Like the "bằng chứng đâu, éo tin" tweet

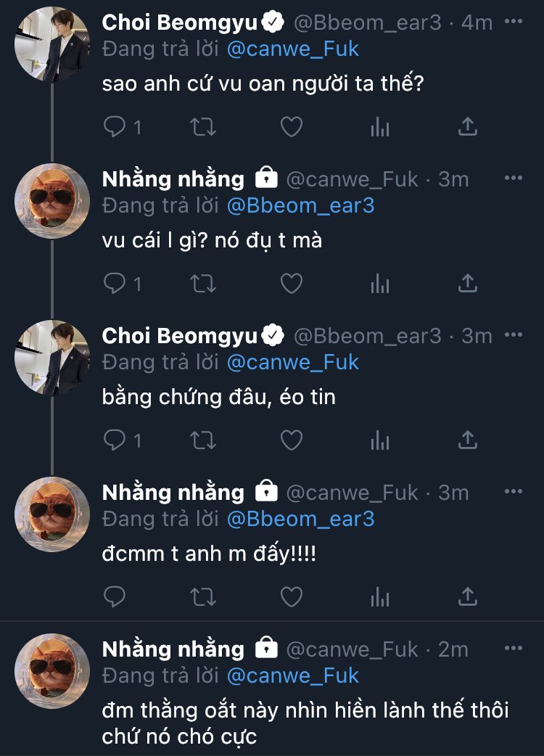click(291, 440)
